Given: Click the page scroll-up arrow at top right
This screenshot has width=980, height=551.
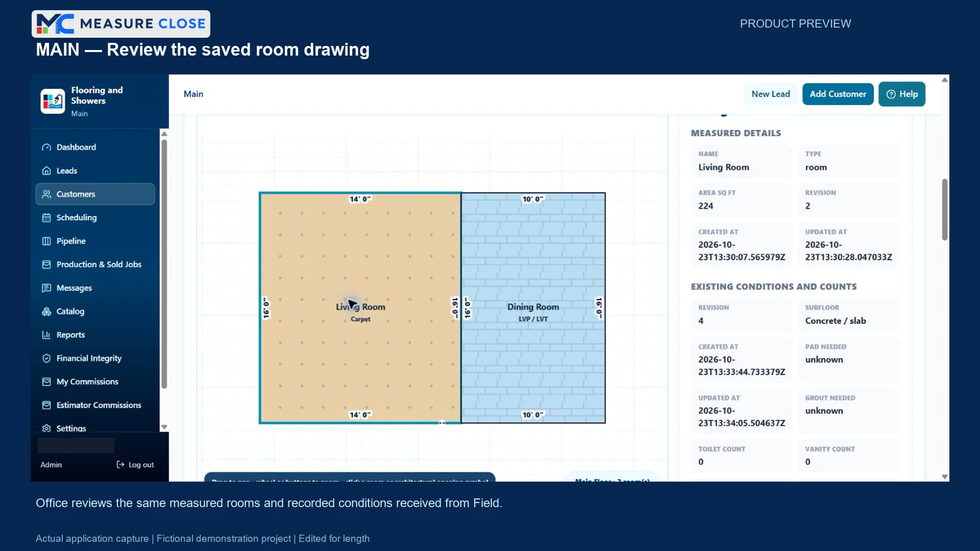Looking at the screenshot, I should [945, 80].
